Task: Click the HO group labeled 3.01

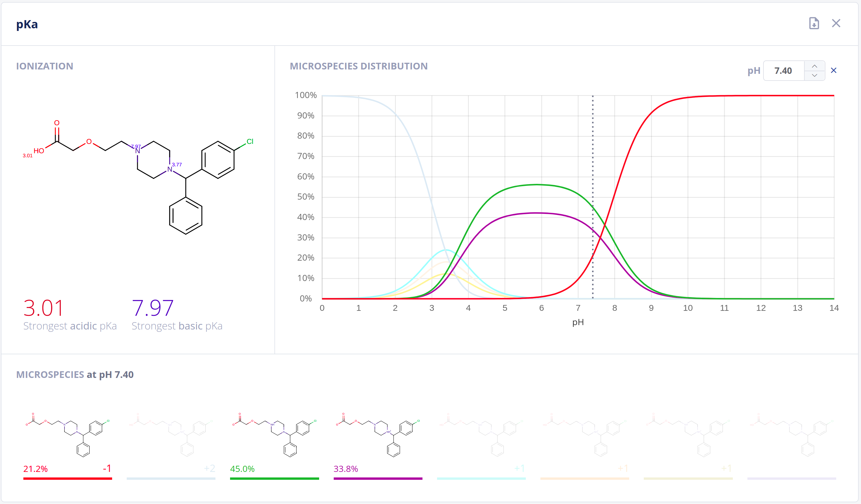Action: point(39,151)
